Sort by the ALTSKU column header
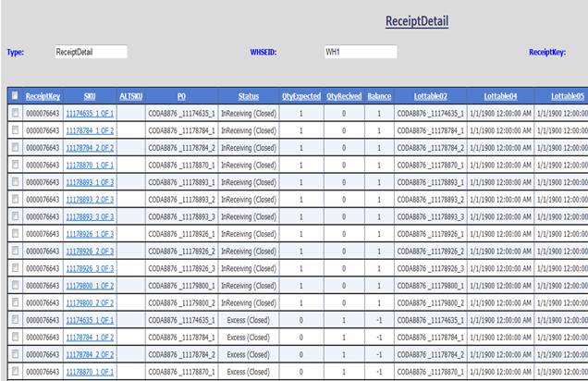This screenshot has width=588, height=381. pyautogui.click(x=131, y=97)
